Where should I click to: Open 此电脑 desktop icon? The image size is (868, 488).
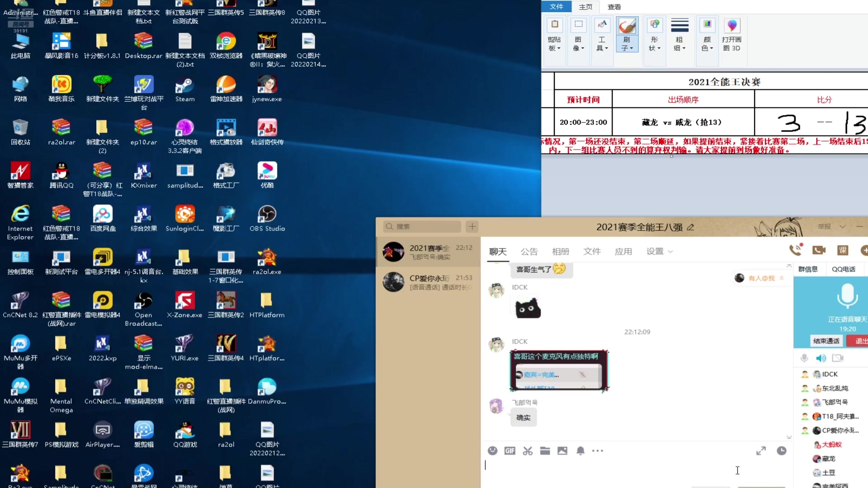click(x=20, y=46)
